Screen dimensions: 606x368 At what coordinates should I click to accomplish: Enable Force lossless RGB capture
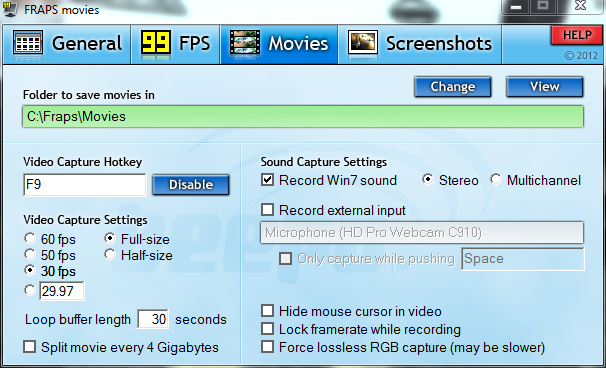point(267,347)
